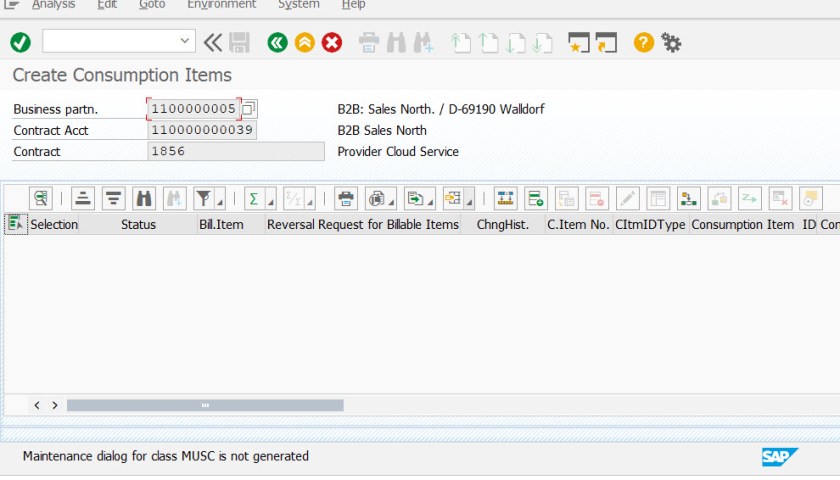The image size is (840, 480).
Task: Click the Print icon in top toolbar
Action: click(369, 42)
